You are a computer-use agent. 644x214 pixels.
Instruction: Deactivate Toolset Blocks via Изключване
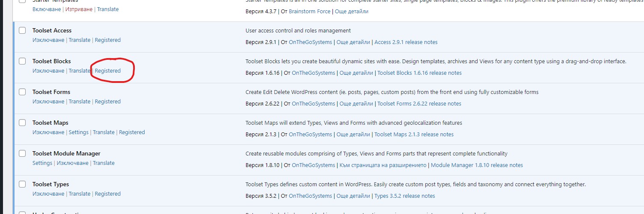pos(48,70)
